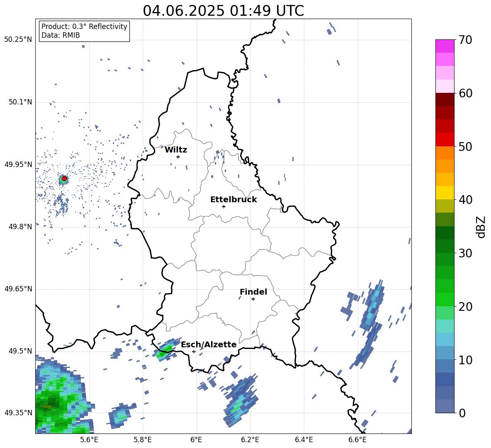Image resolution: width=491 pixels, height=448 pixels.
Task: Click the 0 colorbar tick label
Action: click(462, 413)
